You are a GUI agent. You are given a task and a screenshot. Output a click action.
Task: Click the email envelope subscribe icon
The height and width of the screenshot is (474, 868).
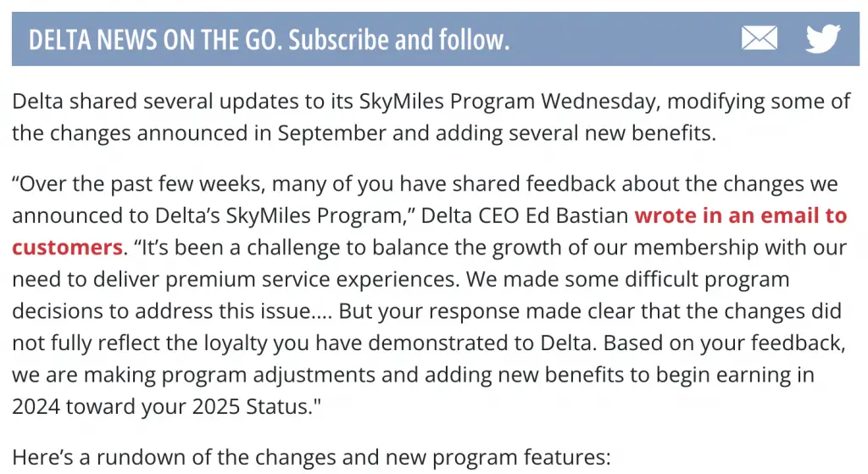pos(759,38)
